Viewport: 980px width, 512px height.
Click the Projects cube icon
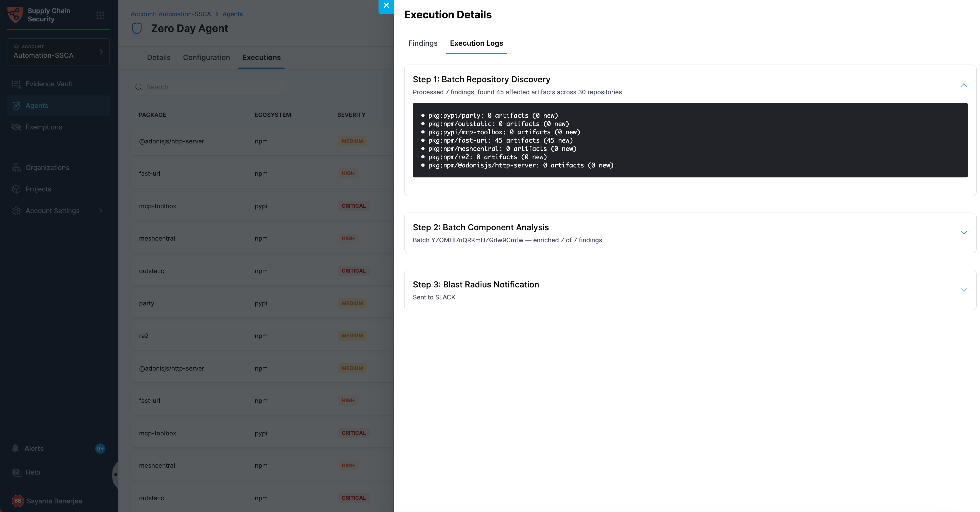click(16, 189)
